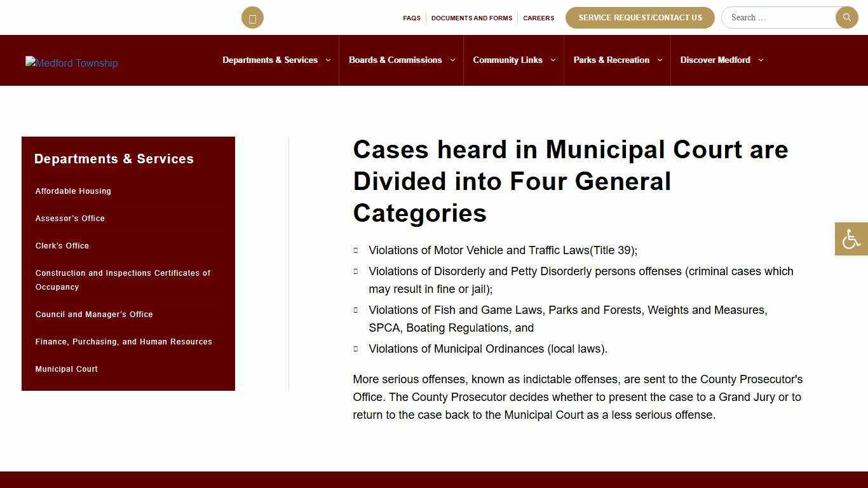Viewport: 868px width, 488px height.
Task: Click the search magnifier icon
Action: 846,17
